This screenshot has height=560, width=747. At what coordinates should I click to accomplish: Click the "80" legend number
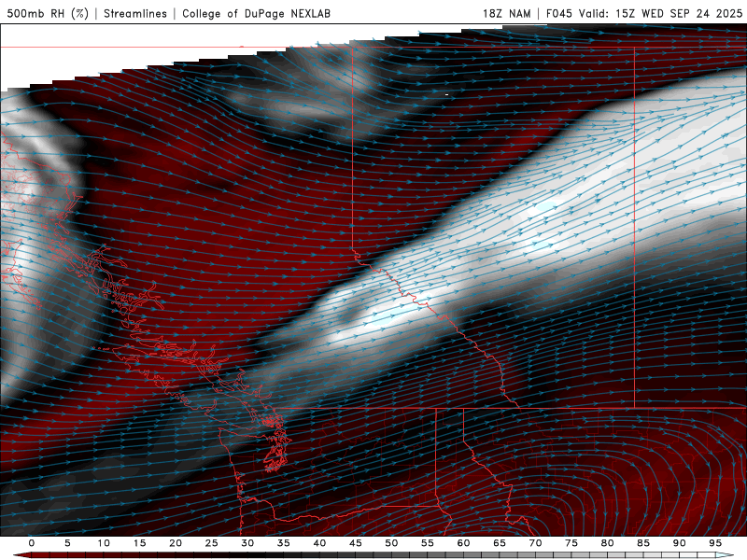point(607,543)
